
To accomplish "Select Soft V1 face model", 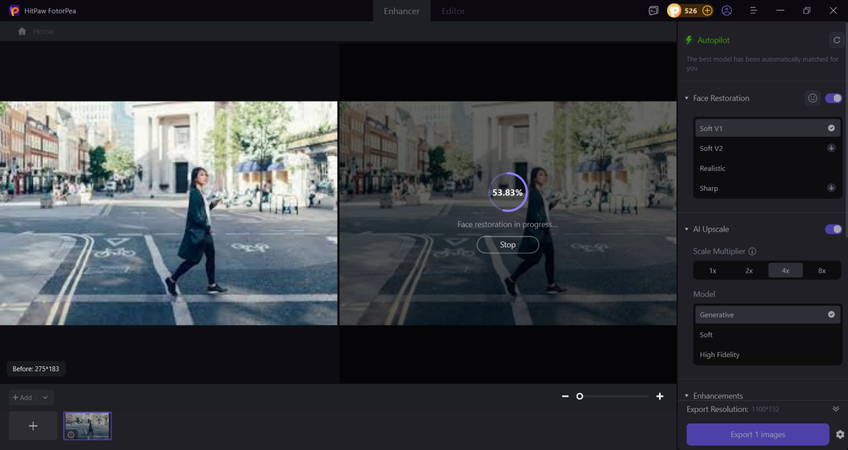I will pyautogui.click(x=767, y=128).
